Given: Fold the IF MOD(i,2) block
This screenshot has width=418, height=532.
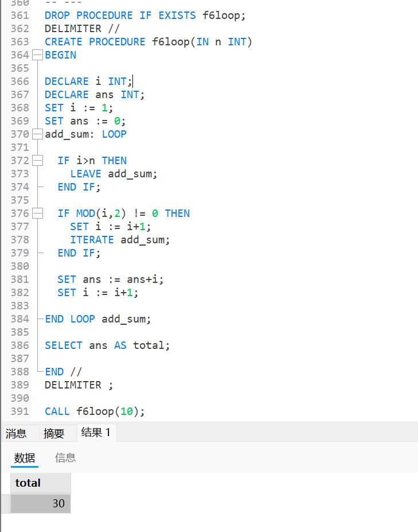Looking at the screenshot, I should [37, 213].
